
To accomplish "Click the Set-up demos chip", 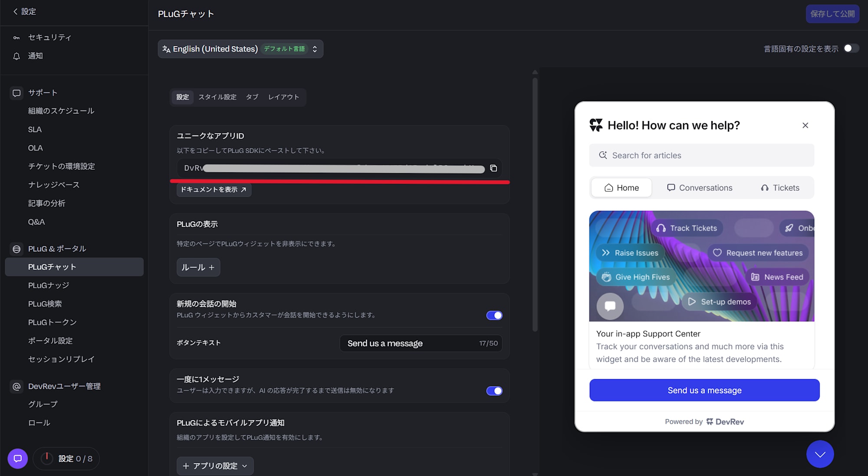I will 719,302.
